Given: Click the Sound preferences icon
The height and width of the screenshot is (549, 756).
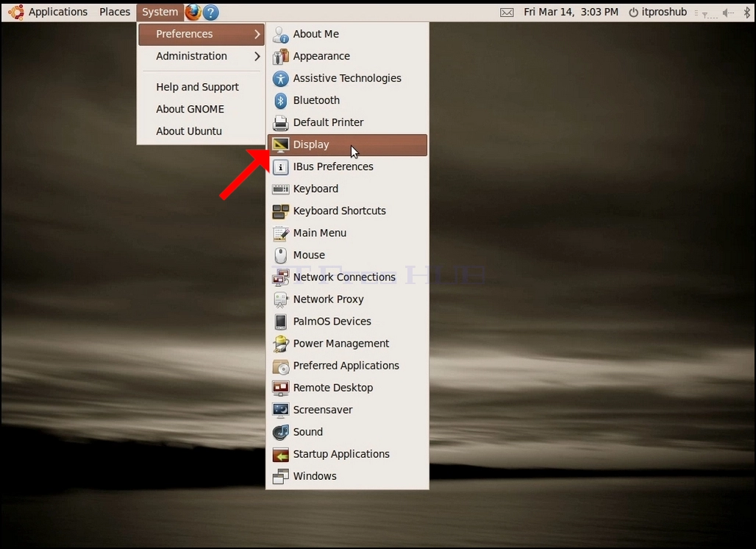Looking at the screenshot, I should click(x=280, y=432).
